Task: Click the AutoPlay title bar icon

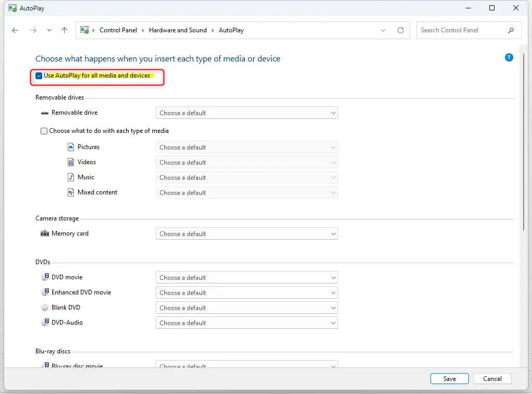Action: click(13, 8)
